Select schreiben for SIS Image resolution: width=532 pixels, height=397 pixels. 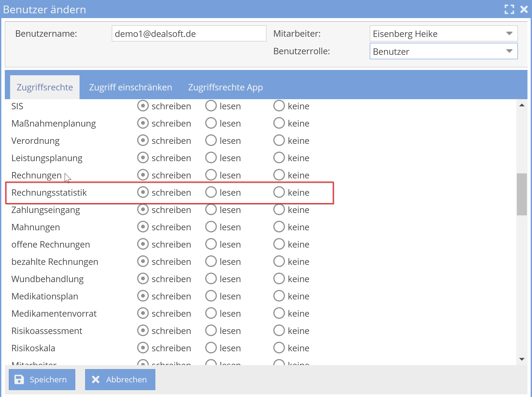(143, 106)
